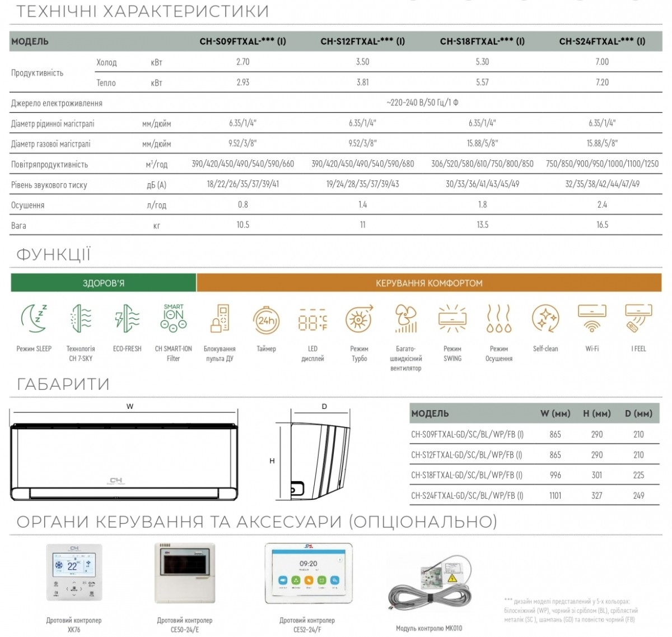The width and height of the screenshot is (672, 637).
Task: Click the Режим SLEEP moon icon
Action: [34, 319]
